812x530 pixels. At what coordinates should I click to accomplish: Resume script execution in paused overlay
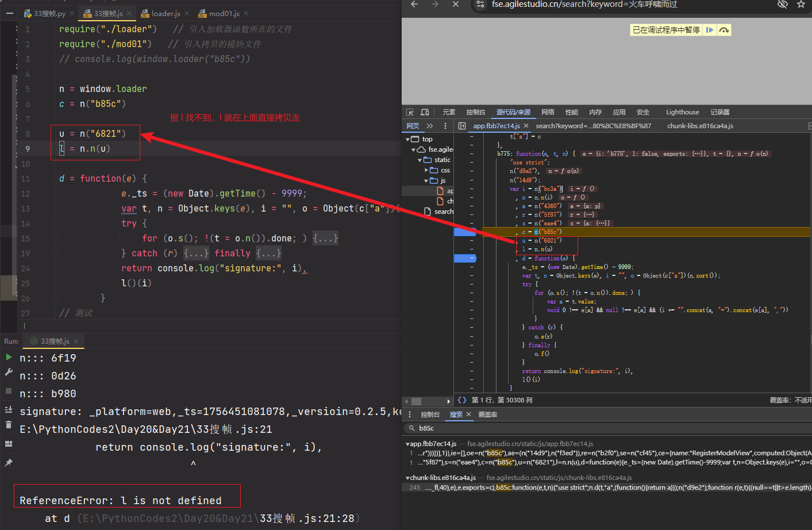tap(710, 30)
